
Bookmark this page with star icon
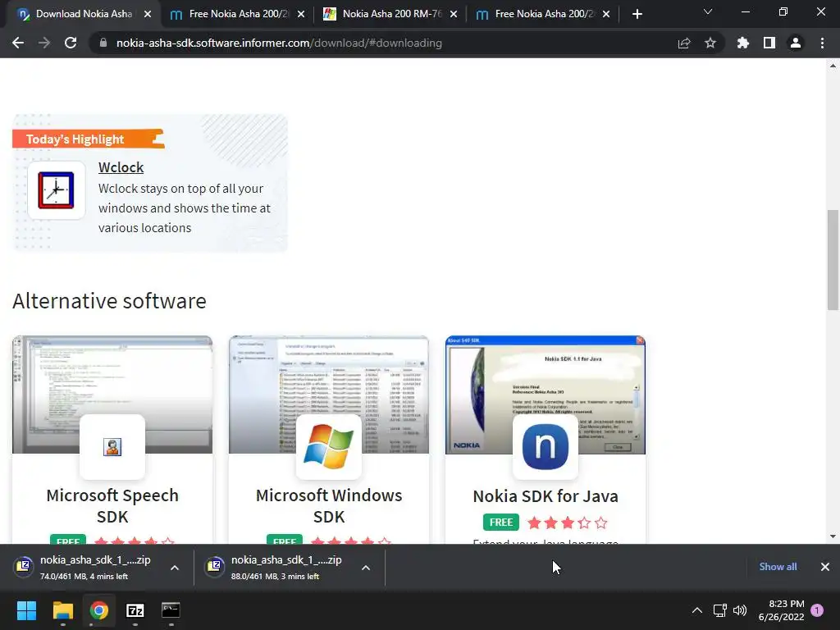click(710, 43)
